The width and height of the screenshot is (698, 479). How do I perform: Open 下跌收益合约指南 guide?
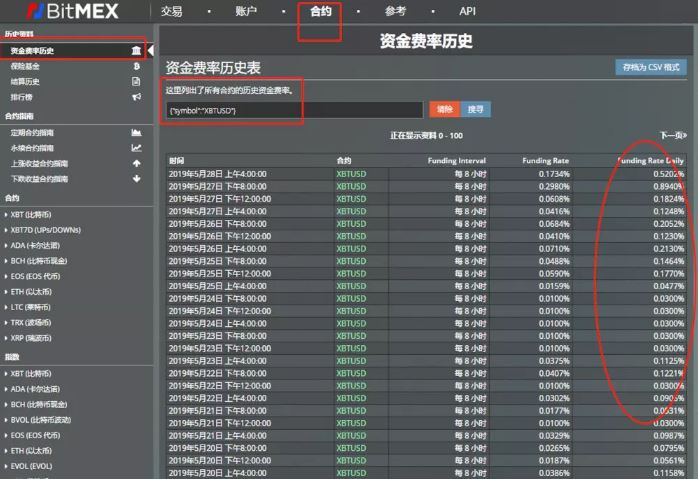pos(39,179)
